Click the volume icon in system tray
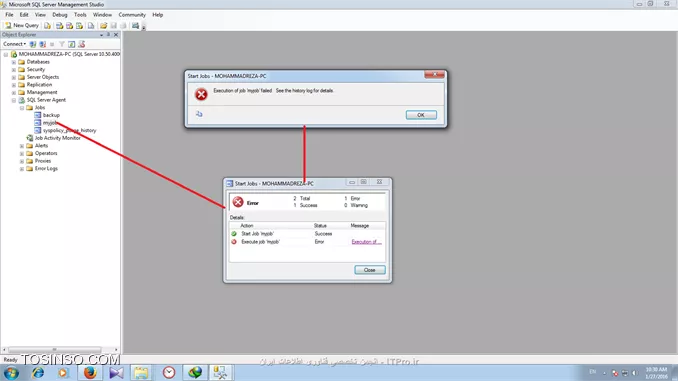The width and height of the screenshot is (678, 381). pos(634,373)
